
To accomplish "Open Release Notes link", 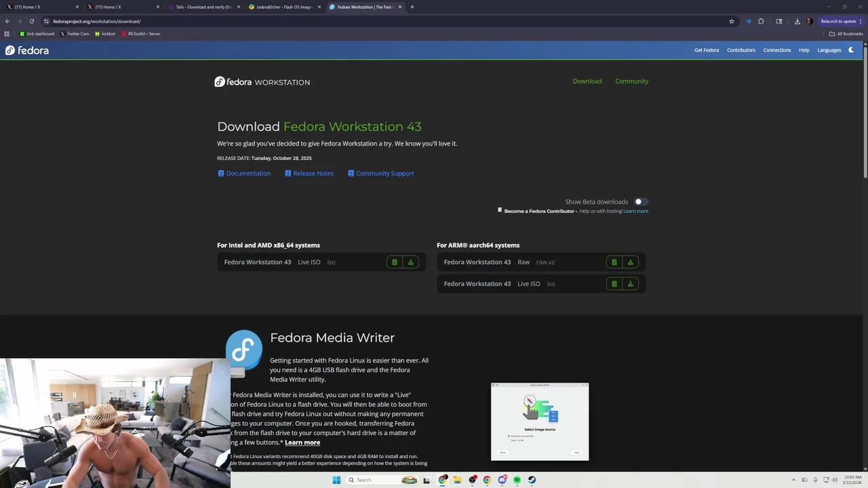I will tap(309, 174).
